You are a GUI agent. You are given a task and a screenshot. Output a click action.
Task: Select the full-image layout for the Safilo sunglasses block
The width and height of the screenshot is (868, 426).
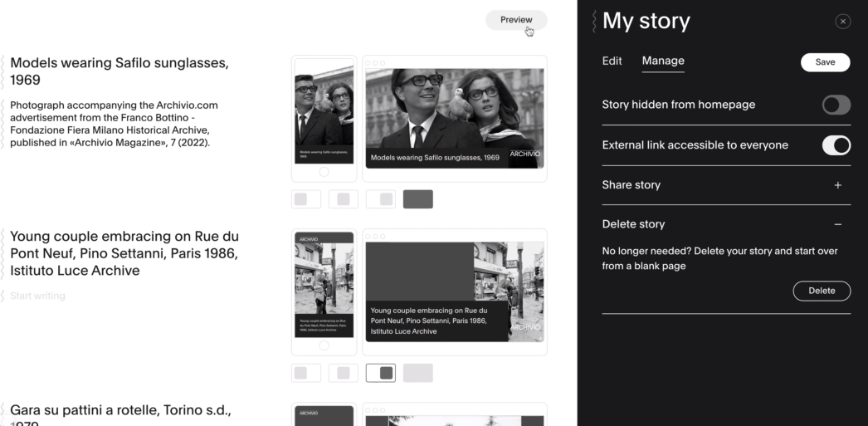coord(418,199)
